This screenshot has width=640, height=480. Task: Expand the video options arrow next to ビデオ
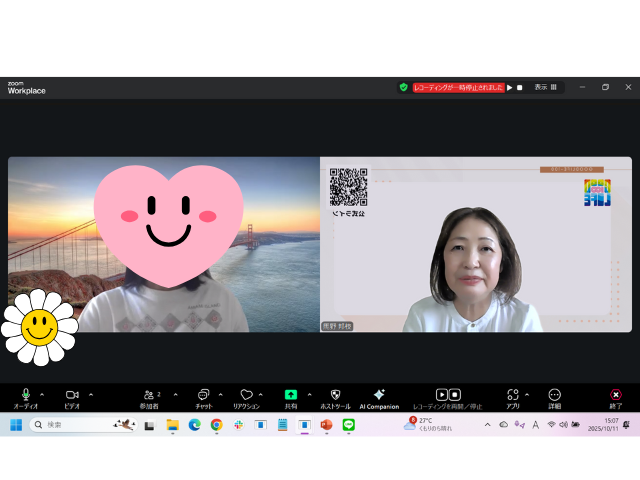(91, 394)
